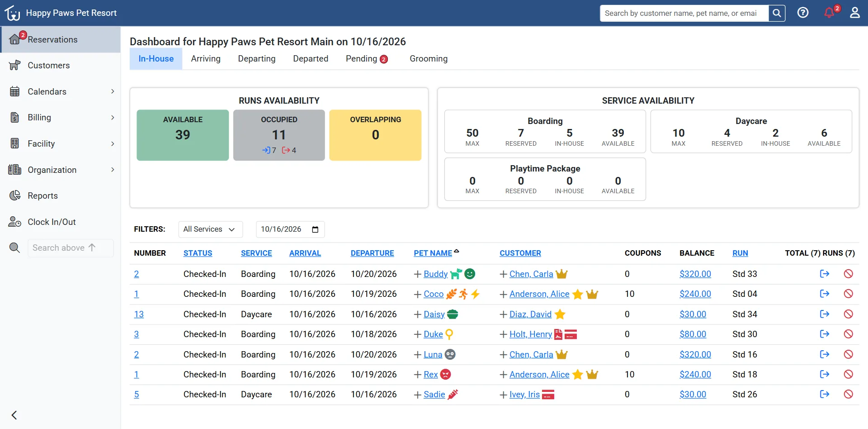Image resolution: width=868 pixels, height=429 pixels.
Task: Expand the Facility sidebar menu
Action: (x=61, y=144)
